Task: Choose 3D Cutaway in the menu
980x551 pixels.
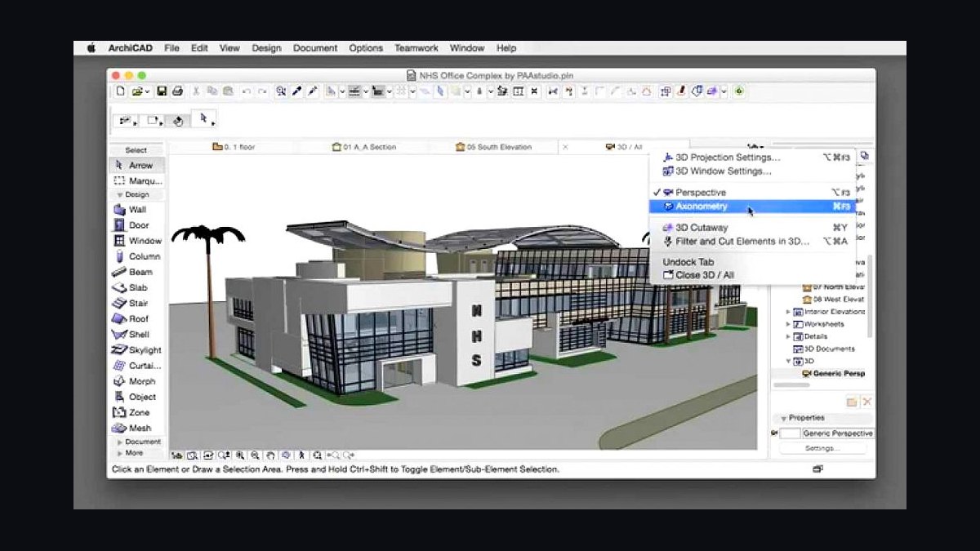Action: pos(752,227)
